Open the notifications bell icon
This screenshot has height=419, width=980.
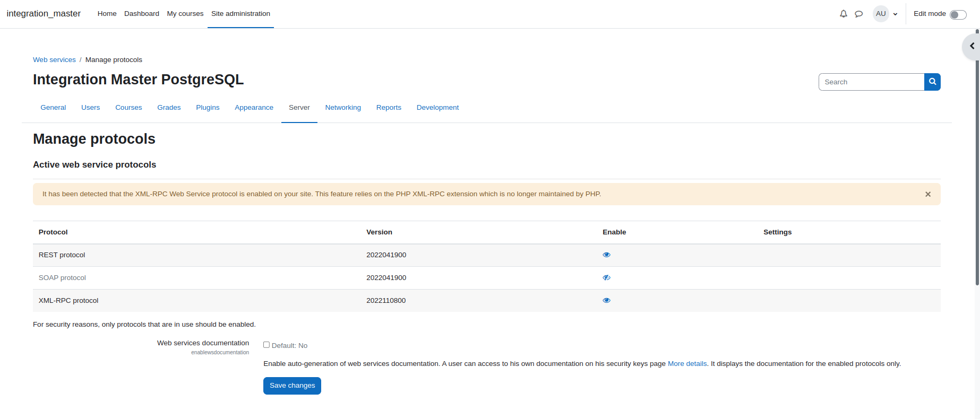(x=843, y=14)
